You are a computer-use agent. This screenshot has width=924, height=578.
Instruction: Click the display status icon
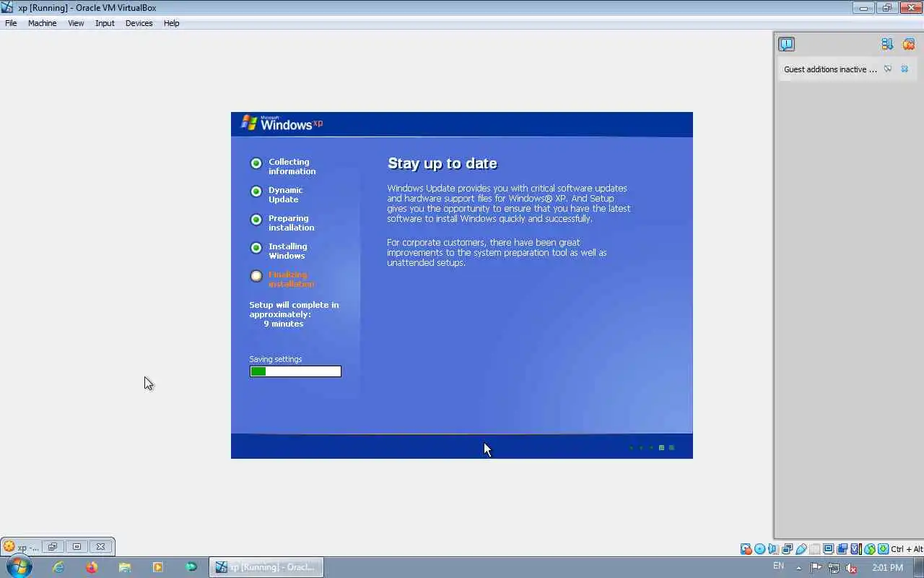click(x=828, y=549)
